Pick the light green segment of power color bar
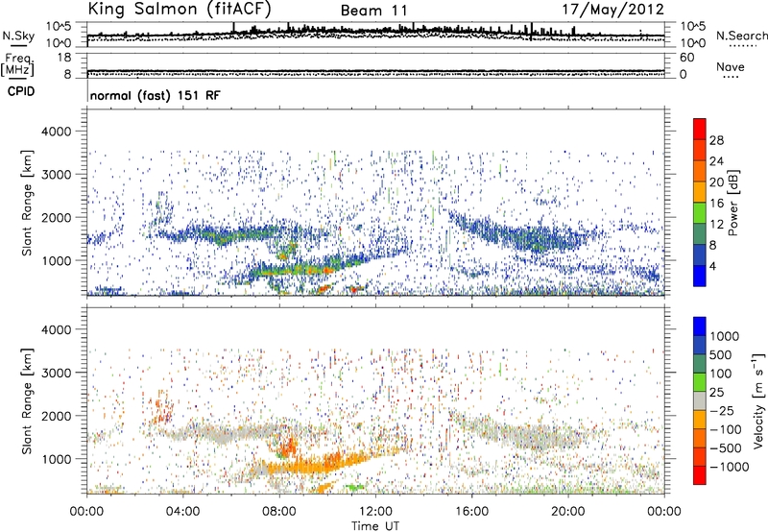Image resolution: width=768 pixels, height=532 pixels. (x=700, y=213)
